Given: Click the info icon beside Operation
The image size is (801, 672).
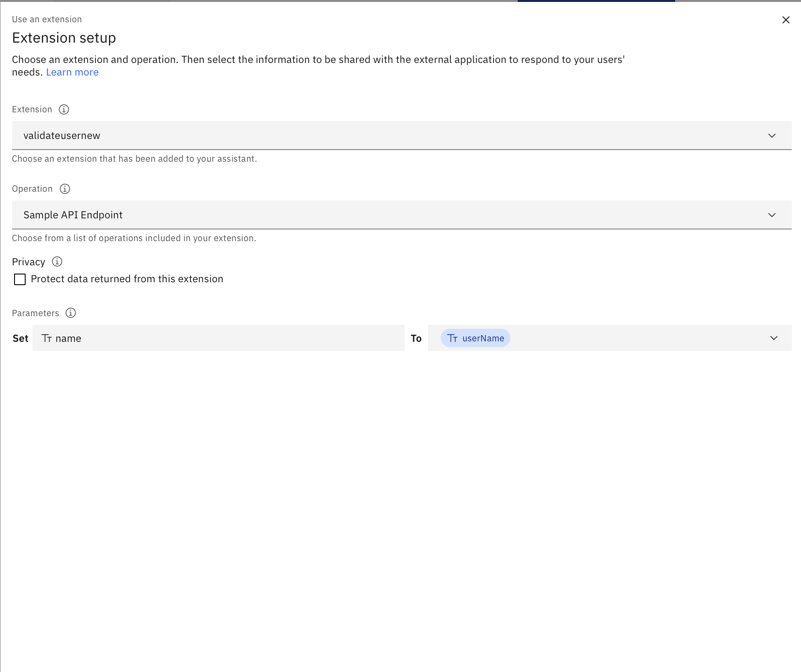Looking at the screenshot, I should coord(65,189).
